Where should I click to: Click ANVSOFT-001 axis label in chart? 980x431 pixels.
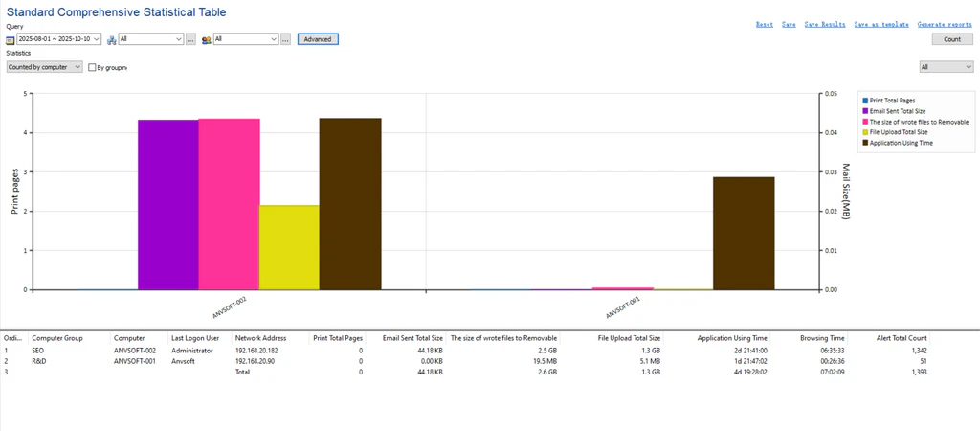click(x=623, y=307)
